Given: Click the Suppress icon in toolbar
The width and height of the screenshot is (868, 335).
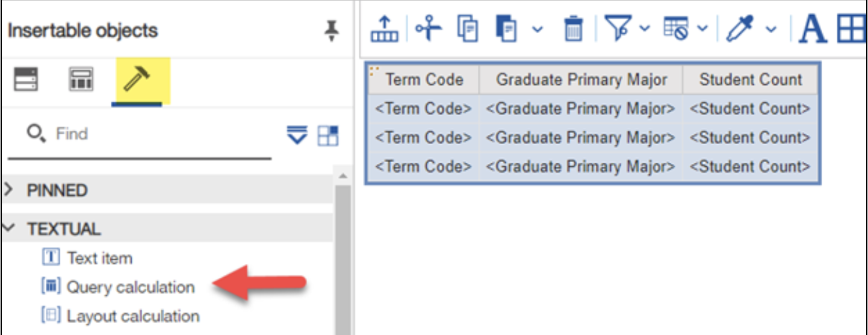Looking at the screenshot, I should tap(677, 29).
